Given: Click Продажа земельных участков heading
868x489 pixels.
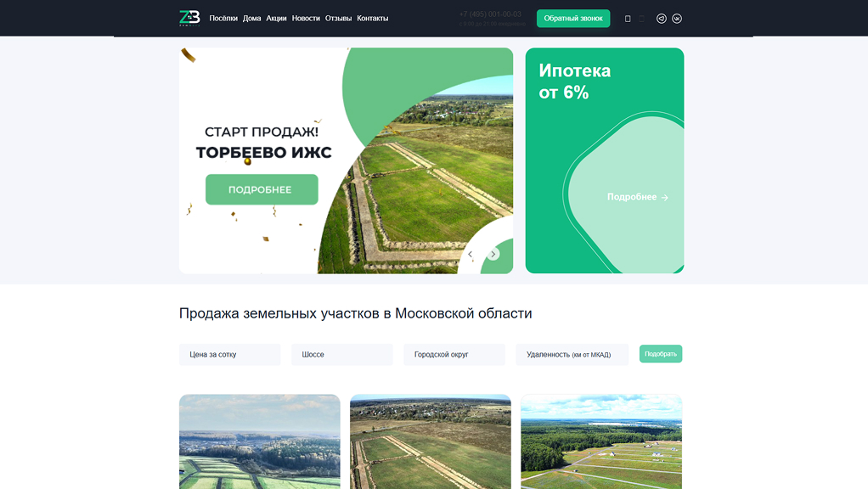Looking at the screenshot, I should [x=355, y=313].
